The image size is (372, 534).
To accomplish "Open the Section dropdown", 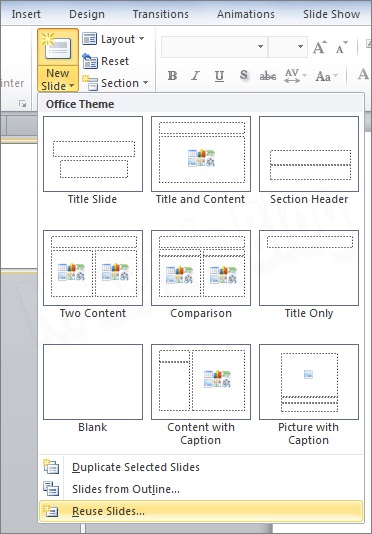I will pos(115,83).
